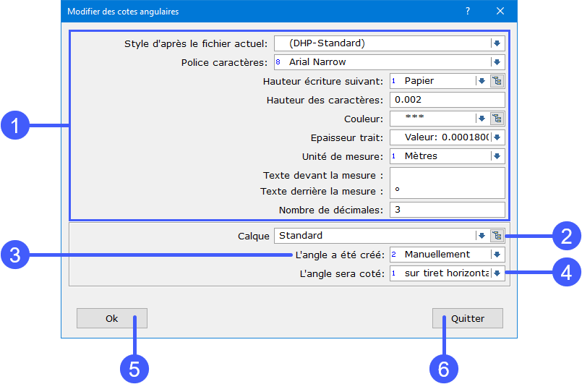Click the Texte devant la mesure field

coord(447,175)
